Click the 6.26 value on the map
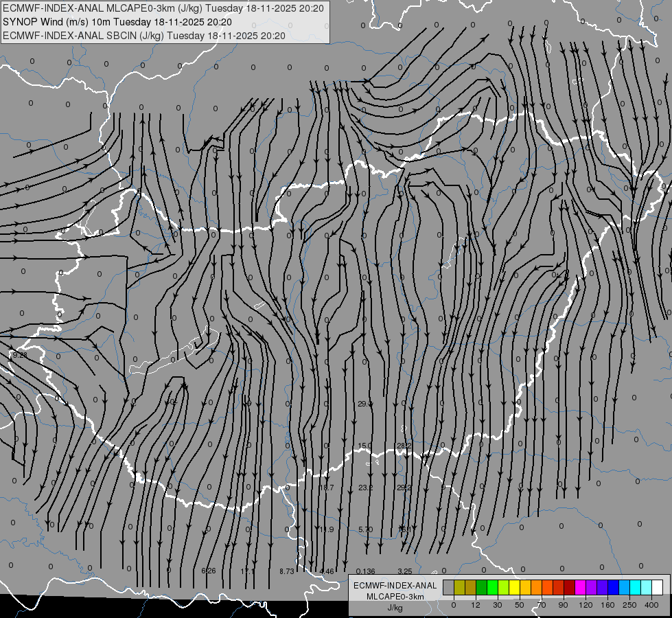The height and width of the screenshot is (618, 672). pos(209,571)
